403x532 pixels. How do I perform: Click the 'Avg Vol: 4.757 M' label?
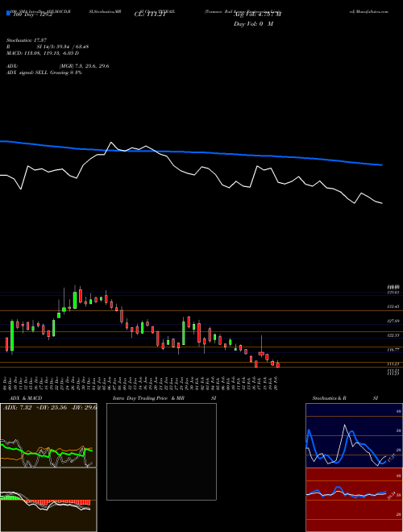(x=257, y=15)
